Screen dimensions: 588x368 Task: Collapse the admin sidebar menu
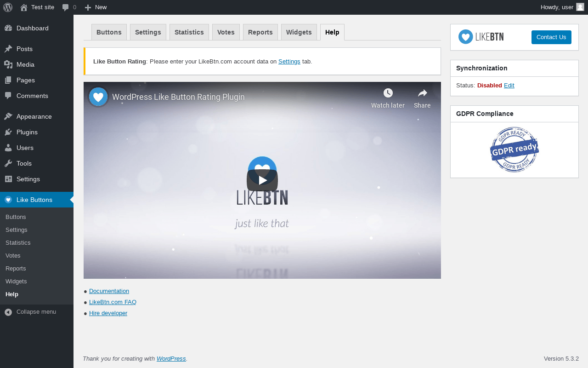(37, 312)
